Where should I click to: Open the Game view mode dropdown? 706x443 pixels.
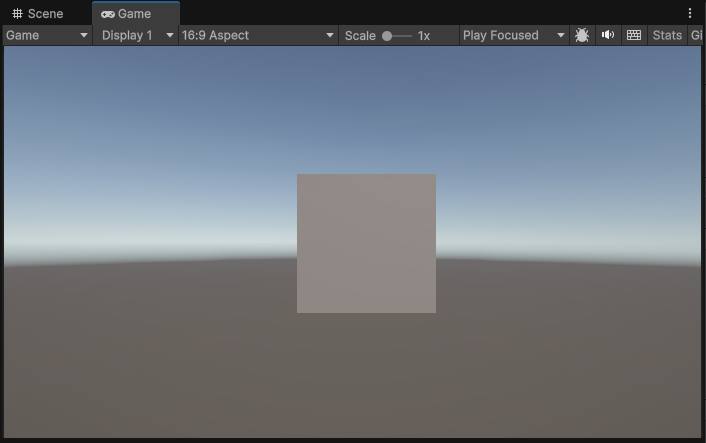(x=47, y=35)
